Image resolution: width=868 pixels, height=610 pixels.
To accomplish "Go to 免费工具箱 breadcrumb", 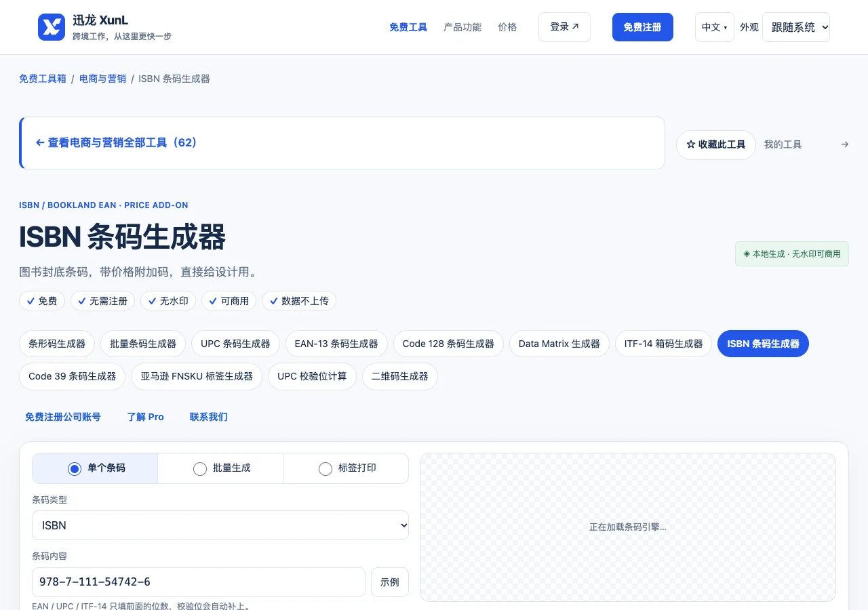I will click(43, 79).
